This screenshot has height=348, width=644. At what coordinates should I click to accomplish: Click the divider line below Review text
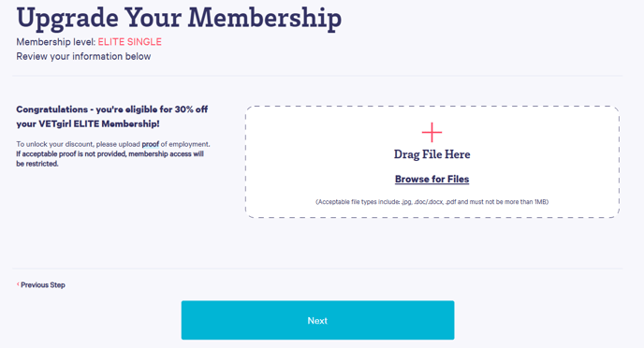(317, 76)
